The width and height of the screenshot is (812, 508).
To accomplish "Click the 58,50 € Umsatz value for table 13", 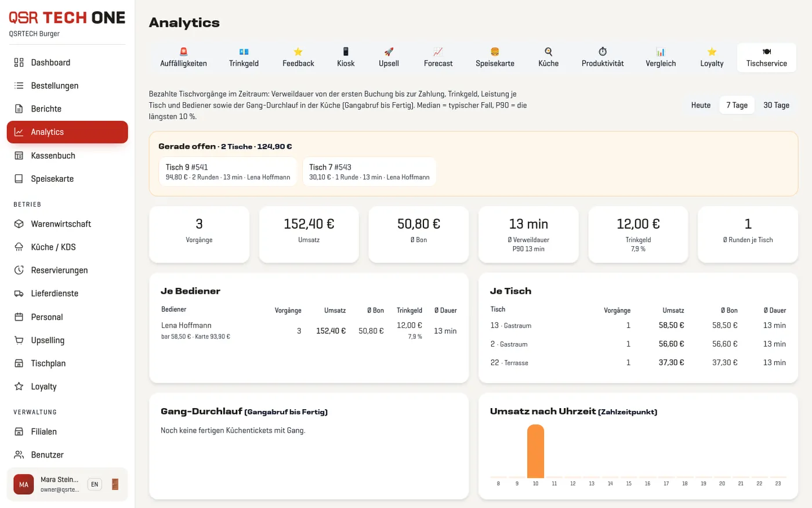I will coord(671,326).
